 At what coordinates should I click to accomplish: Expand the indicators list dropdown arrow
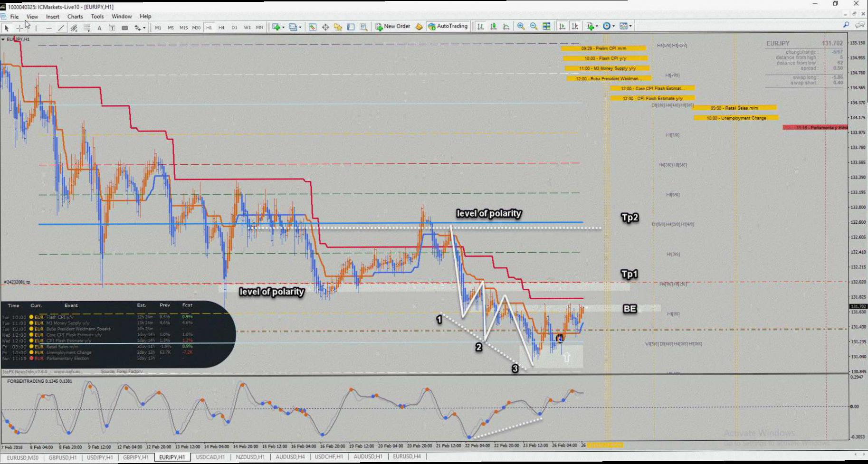[597, 27]
